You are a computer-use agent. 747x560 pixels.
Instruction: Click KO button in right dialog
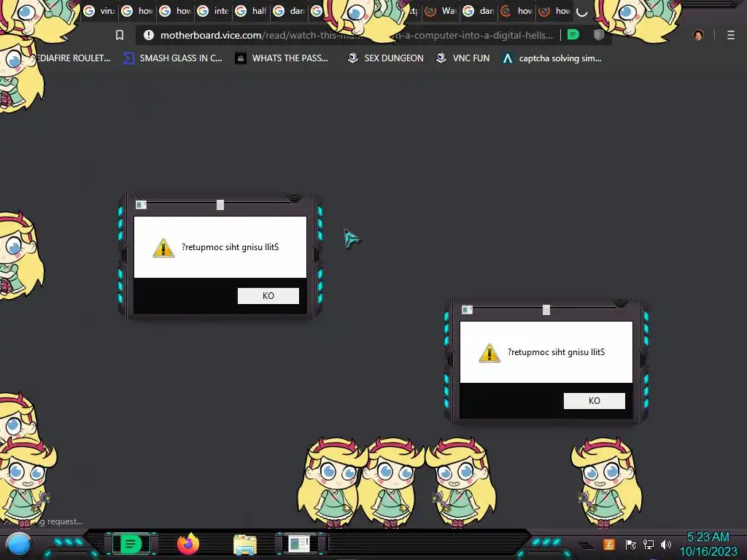click(x=594, y=401)
